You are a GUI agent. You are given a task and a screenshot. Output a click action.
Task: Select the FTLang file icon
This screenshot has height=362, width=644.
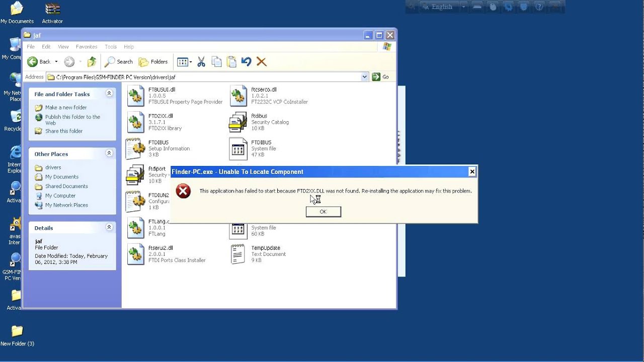(x=135, y=228)
